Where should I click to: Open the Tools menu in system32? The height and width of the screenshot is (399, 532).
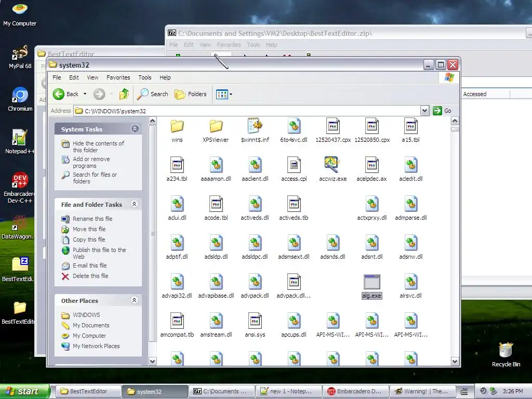pyautogui.click(x=145, y=77)
